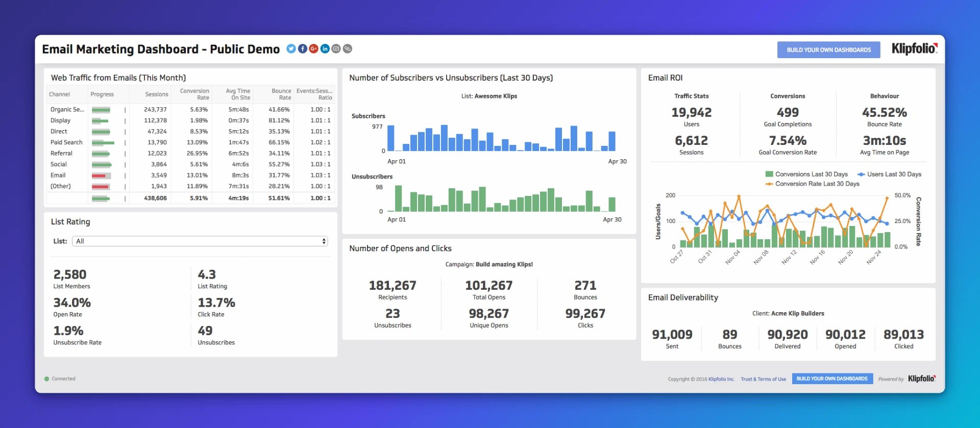The image size is (980, 428).
Task: Click the footer BUILD YOUR OWN DASHBOARDS button
Action: coord(832,379)
